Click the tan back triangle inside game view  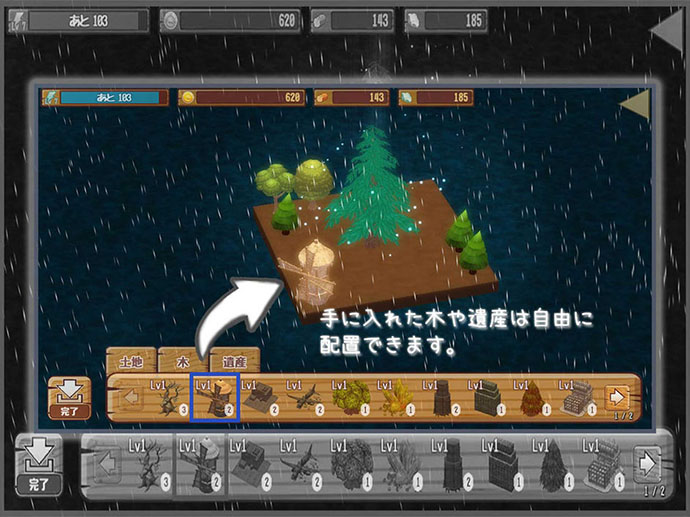point(634,102)
